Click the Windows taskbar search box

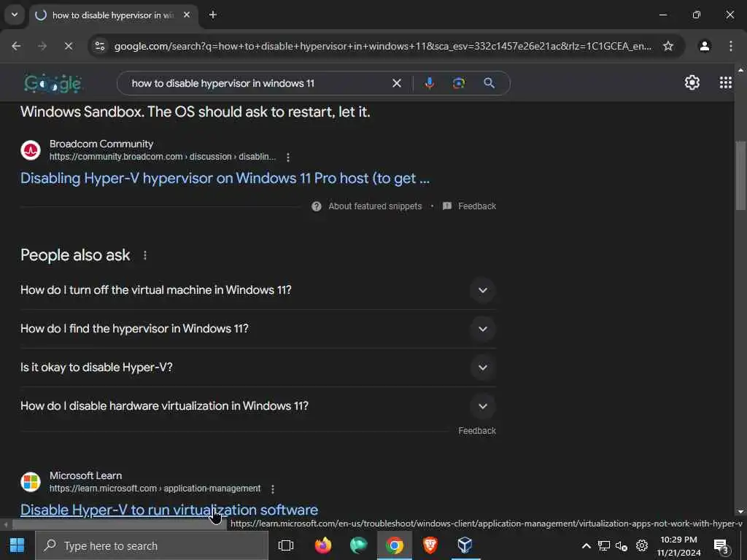(152, 545)
